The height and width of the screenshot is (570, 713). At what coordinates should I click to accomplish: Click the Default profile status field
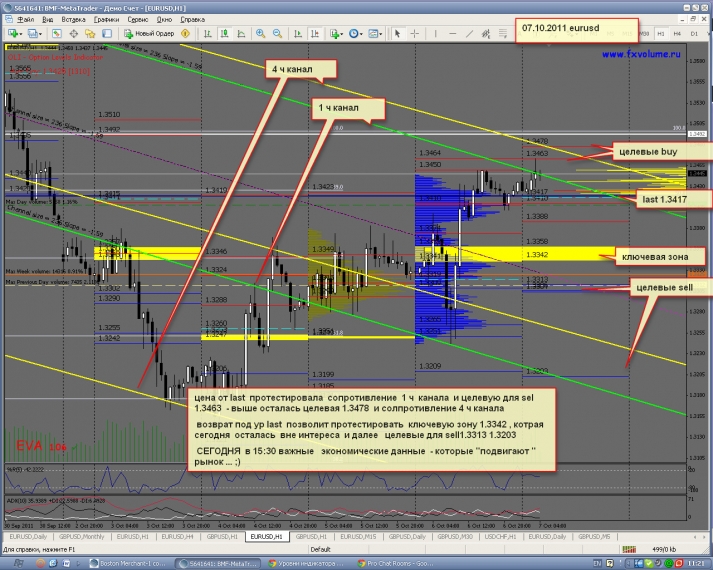[x=320, y=550]
